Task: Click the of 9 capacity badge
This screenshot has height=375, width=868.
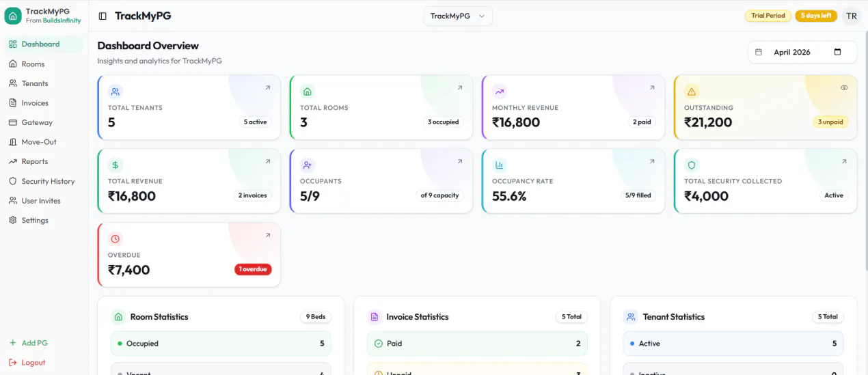Action: click(439, 195)
